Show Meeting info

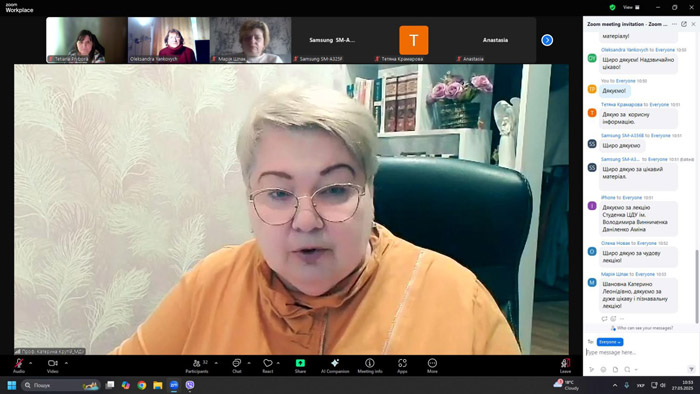pyautogui.click(x=370, y=365)
